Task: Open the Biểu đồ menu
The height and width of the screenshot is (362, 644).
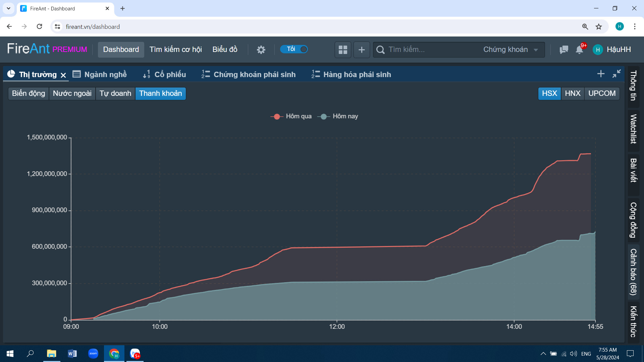Action: click(x=225, y=50)
